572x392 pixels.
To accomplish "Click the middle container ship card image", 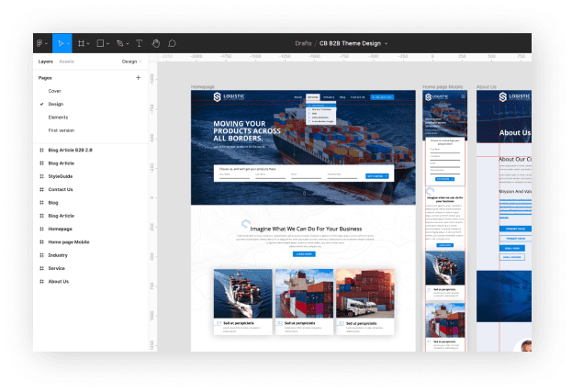I will tap(304, 294).
